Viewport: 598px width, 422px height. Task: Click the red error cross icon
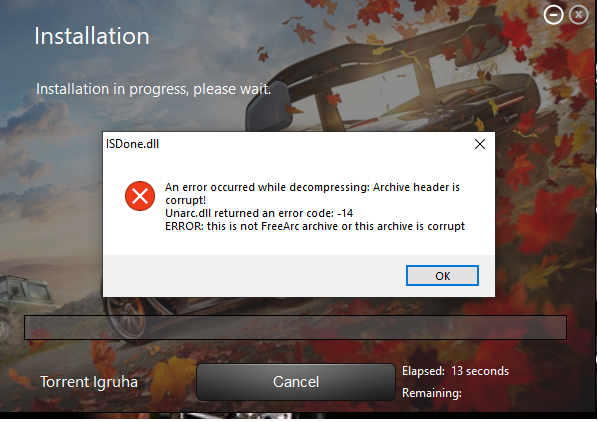pos(140,196)
